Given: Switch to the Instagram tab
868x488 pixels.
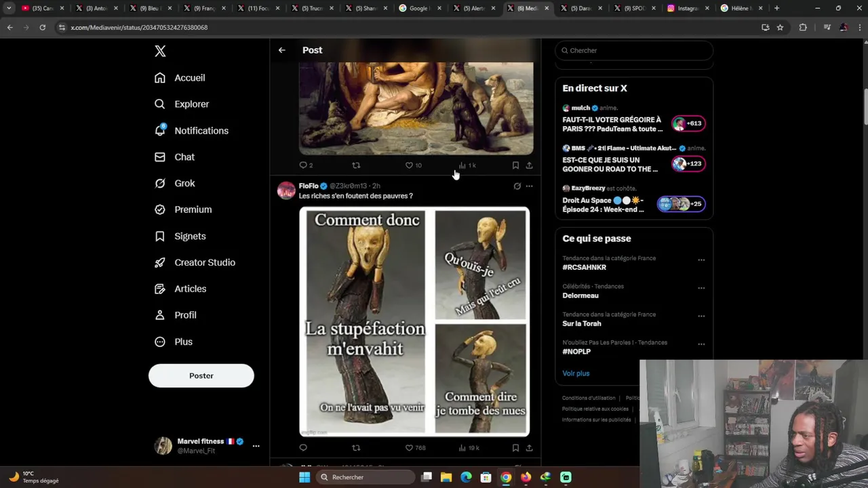Looking at the screenshot, I should tap(688, 8).
